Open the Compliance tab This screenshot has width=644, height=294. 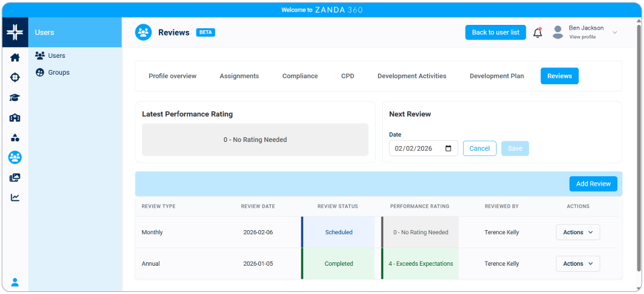click(x=300, y=76)
